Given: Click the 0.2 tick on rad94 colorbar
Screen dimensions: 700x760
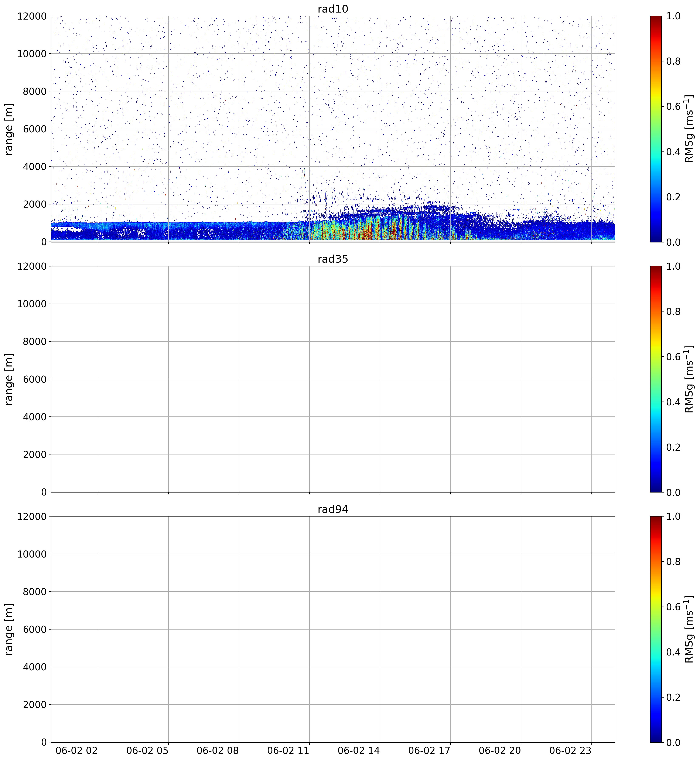Looking at the screenshot, I should tap(673, 698).
